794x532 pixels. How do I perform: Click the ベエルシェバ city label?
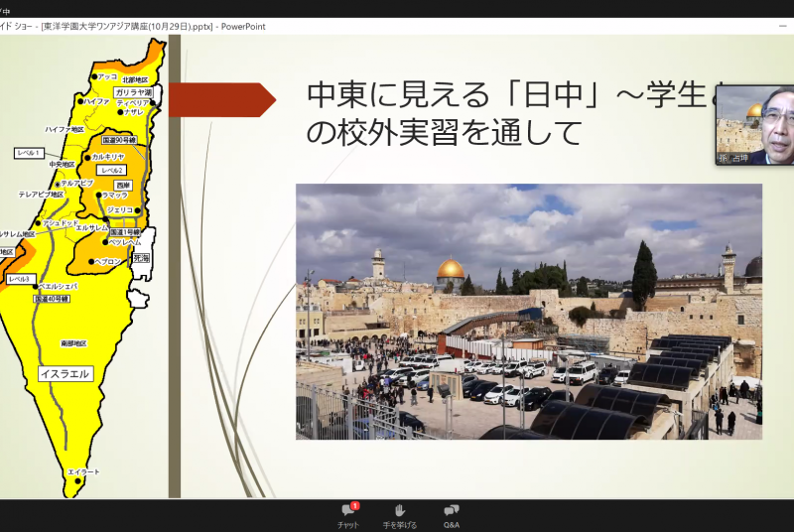coord(59,287)
